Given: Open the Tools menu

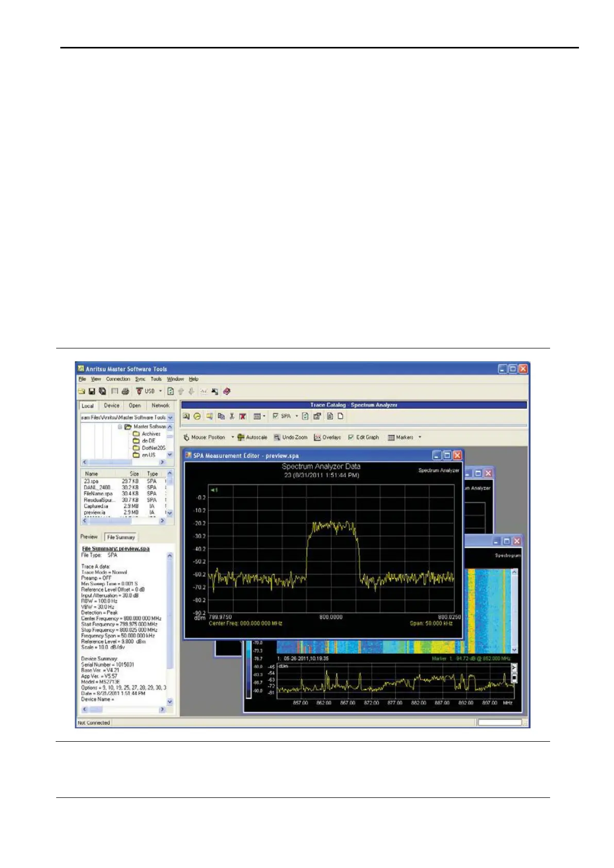Looking at the screenshot, I should coord(156,379).
